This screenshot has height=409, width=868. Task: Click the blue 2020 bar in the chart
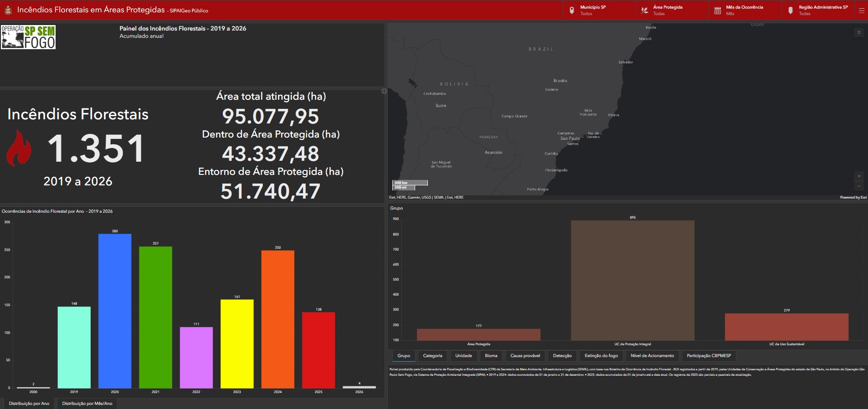click(x=115, y=311)
